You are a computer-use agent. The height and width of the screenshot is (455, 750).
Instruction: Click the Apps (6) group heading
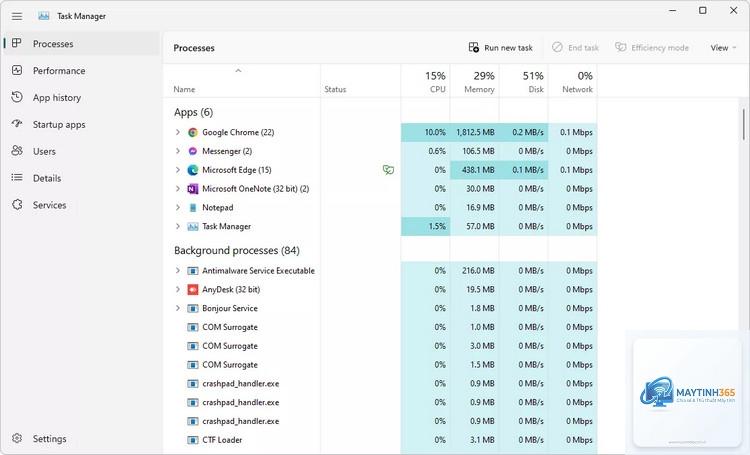coord(193,112)
